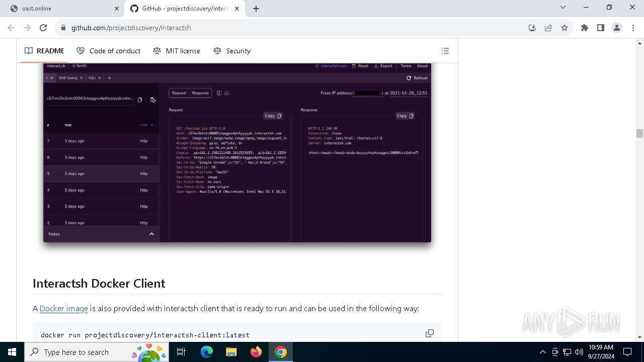Show hidden system tray icons
Image resolution: width=644 pixels, height=362 pixels.
pyautogui.click(x=542, y=352)
